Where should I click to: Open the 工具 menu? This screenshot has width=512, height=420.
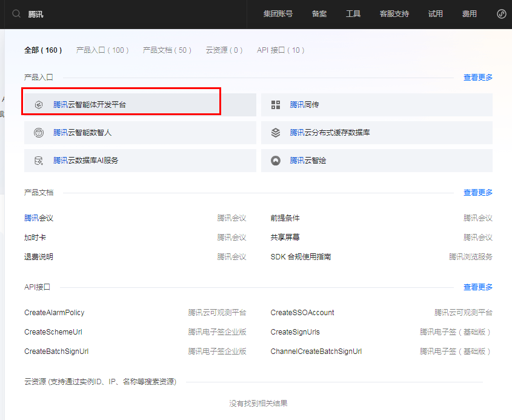353,14
